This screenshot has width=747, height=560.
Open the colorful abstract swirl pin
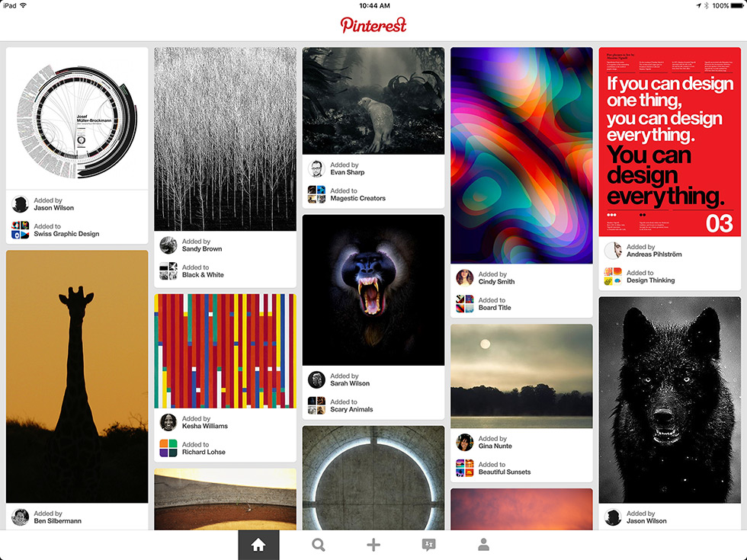[521, 155]
